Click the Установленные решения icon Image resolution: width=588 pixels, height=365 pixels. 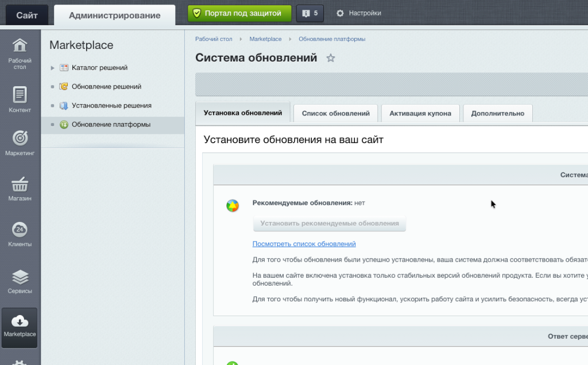pos(64,106)
